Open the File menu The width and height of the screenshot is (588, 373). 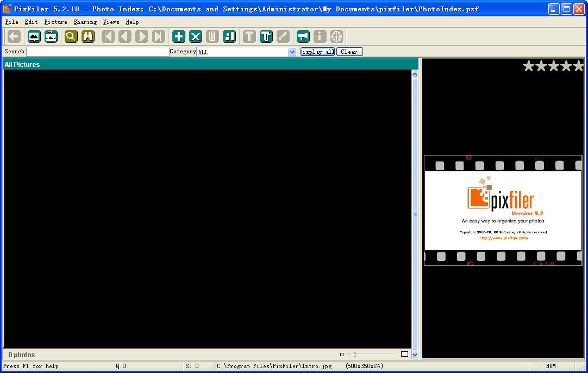click(x=11, y=22)
